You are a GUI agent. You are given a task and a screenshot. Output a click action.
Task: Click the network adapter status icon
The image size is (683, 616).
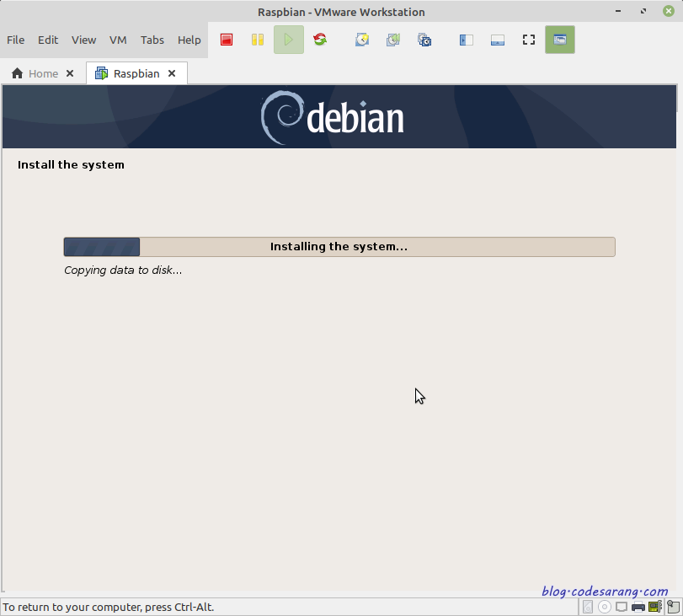pyautogui.click(x=622, y=607)
